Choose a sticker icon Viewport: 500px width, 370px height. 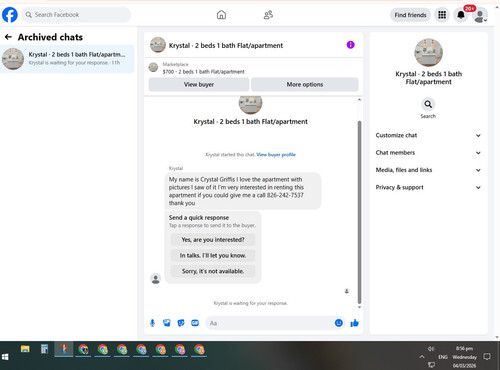(x=181, y=323)
